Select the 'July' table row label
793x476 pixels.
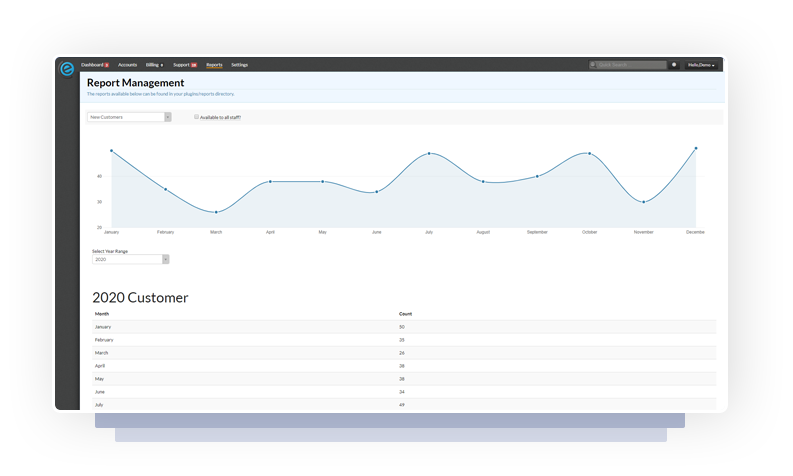99,405
